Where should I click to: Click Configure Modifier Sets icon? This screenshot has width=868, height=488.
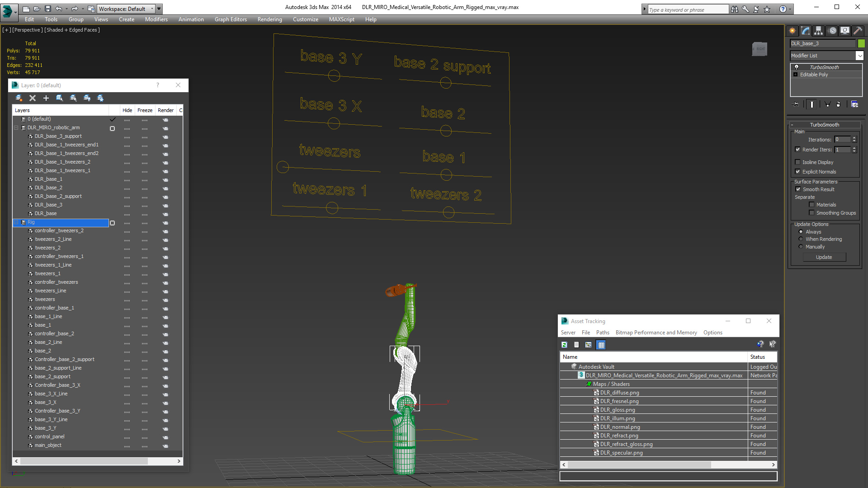854,104
